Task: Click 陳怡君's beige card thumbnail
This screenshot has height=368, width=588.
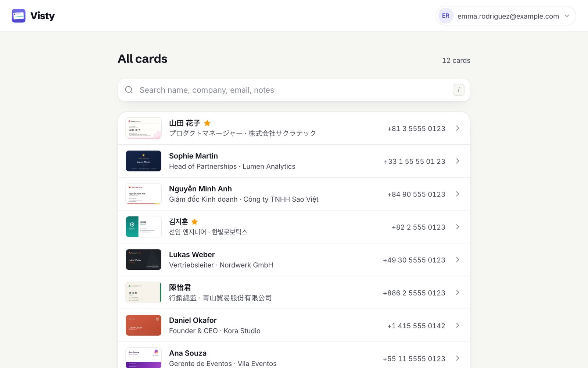Action: point(144,293)
